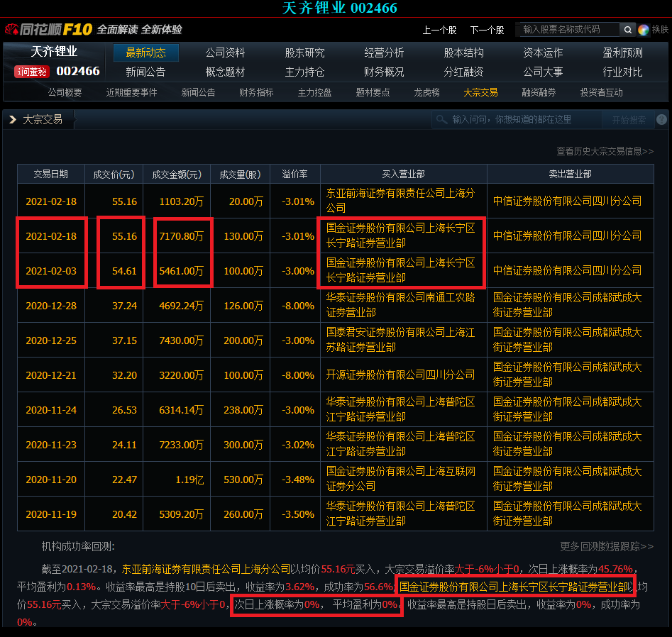Click the 同花顺 F10 logo
The width and height of the screenshot is (672, 637).
pyautogui.click(x=49, y=29)
